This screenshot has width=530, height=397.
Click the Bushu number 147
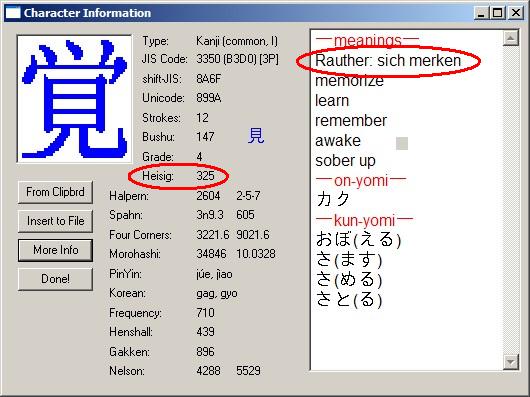point(205,137)
